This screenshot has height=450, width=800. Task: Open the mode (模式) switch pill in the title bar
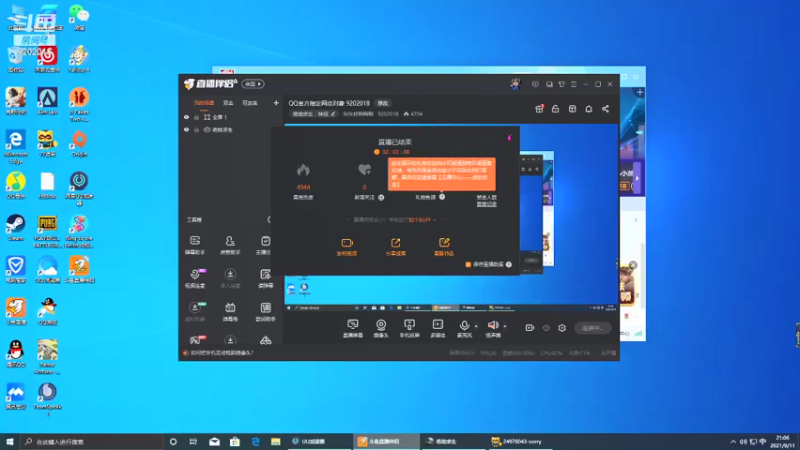(253, 84)
